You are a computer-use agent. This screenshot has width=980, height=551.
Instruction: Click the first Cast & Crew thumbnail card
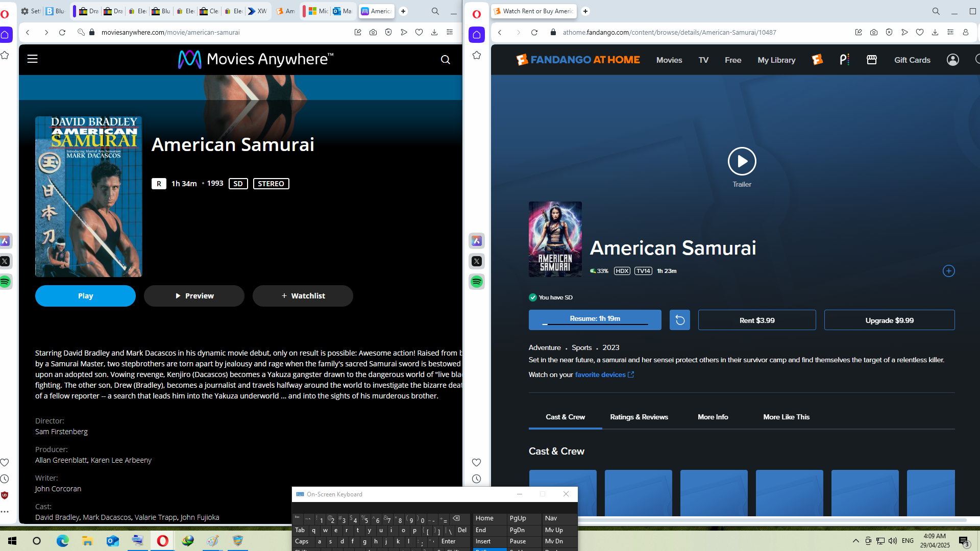[562, 493]
